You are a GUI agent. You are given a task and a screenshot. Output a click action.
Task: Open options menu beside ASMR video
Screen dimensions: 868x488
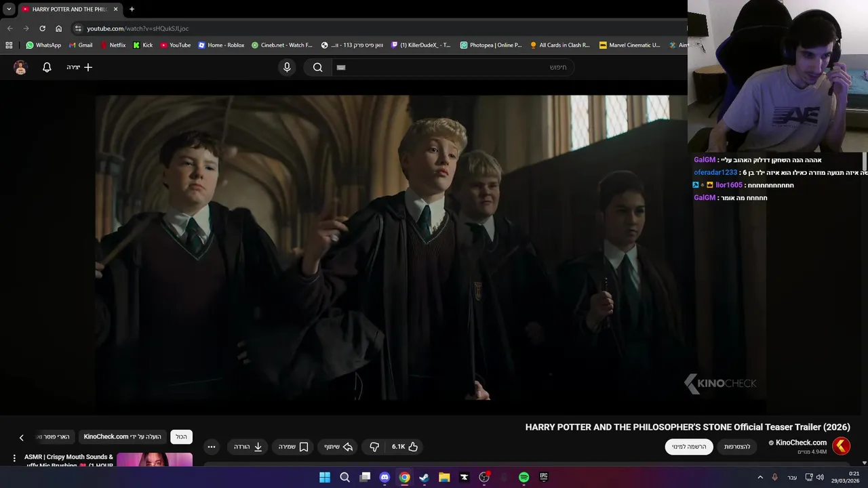14,459
